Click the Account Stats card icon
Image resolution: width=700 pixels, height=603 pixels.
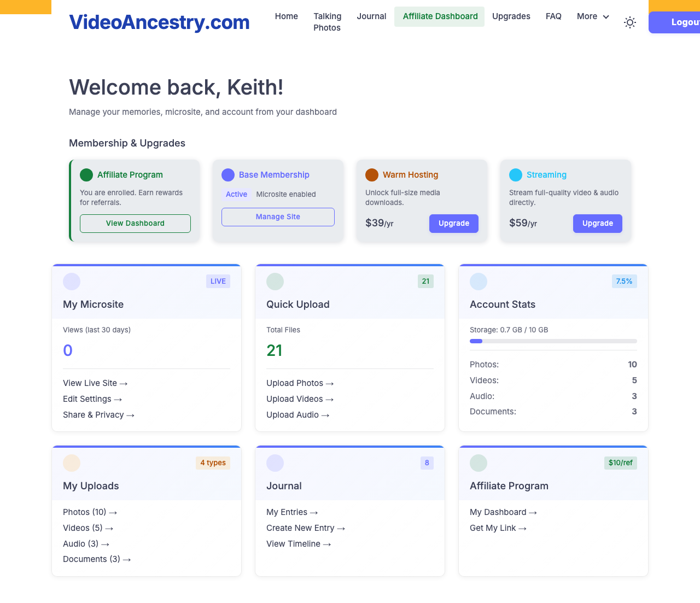[x=479, y=282]
